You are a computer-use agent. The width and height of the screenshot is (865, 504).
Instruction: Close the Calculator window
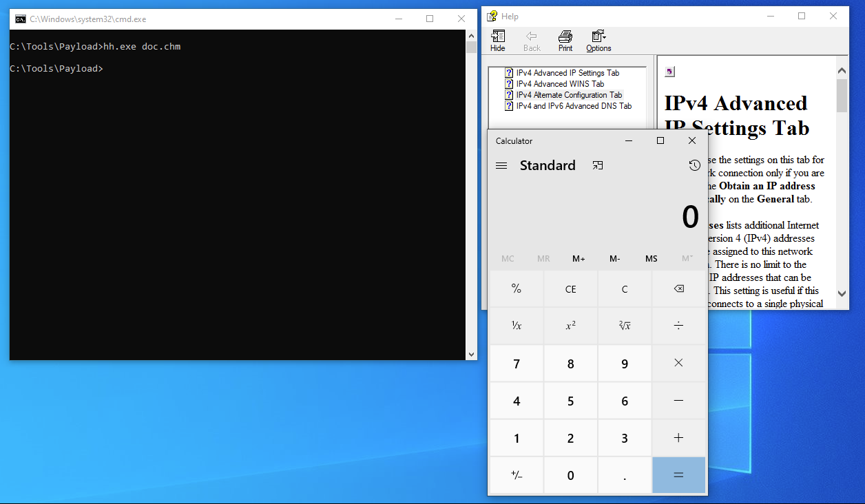coord(692,140)
